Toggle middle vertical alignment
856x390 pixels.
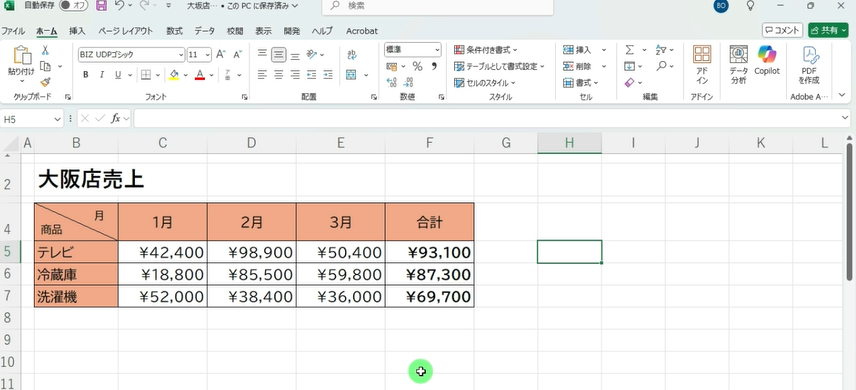tap(279, 54)
